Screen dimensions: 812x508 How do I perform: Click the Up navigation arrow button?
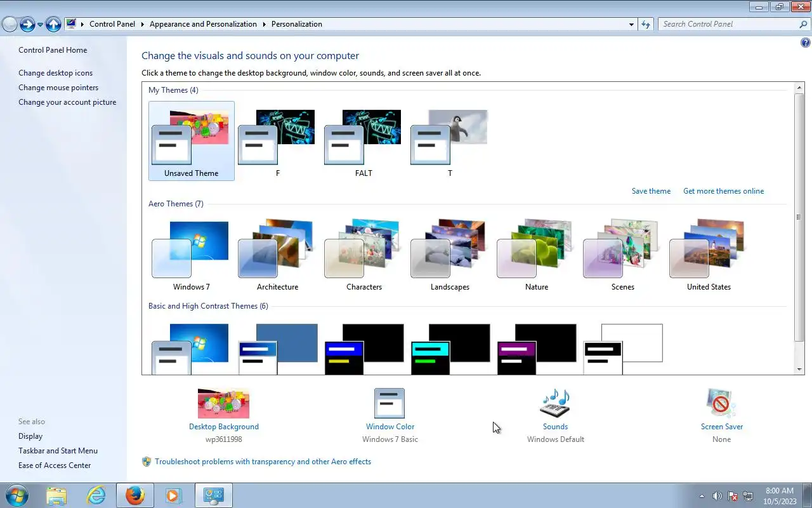coord(53,24)
